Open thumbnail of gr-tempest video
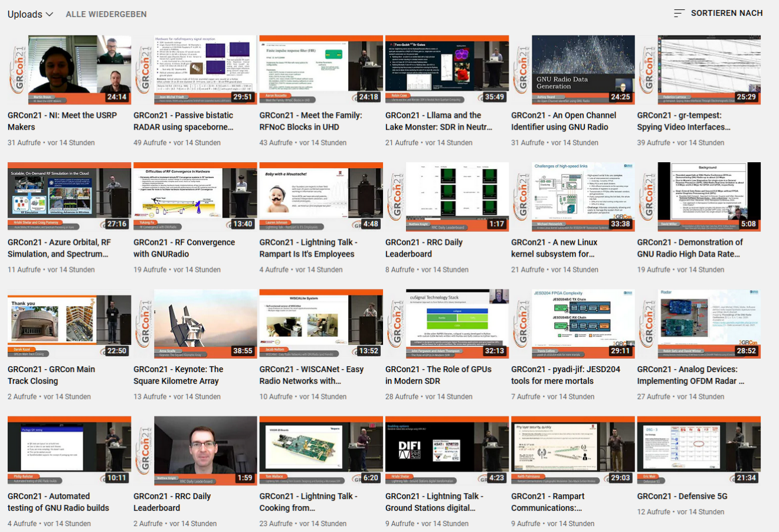This screenshot has height=532, width=779. [x=699, y=70]
